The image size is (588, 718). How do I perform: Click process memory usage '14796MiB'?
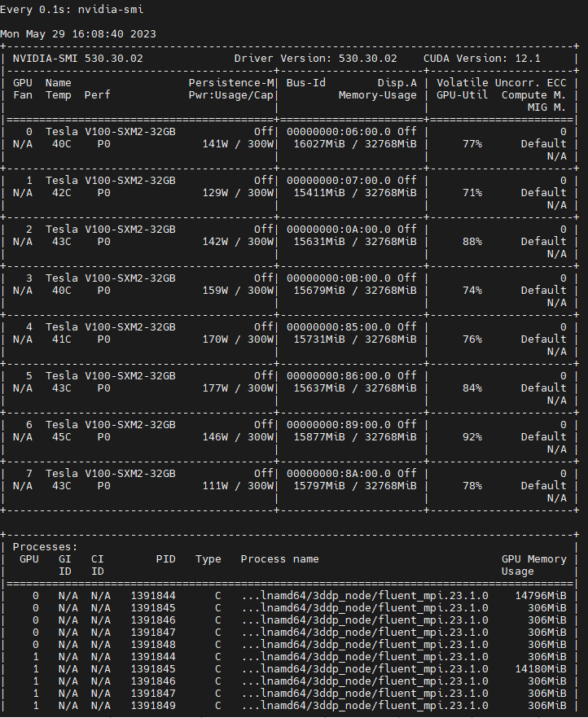(541, 596)
